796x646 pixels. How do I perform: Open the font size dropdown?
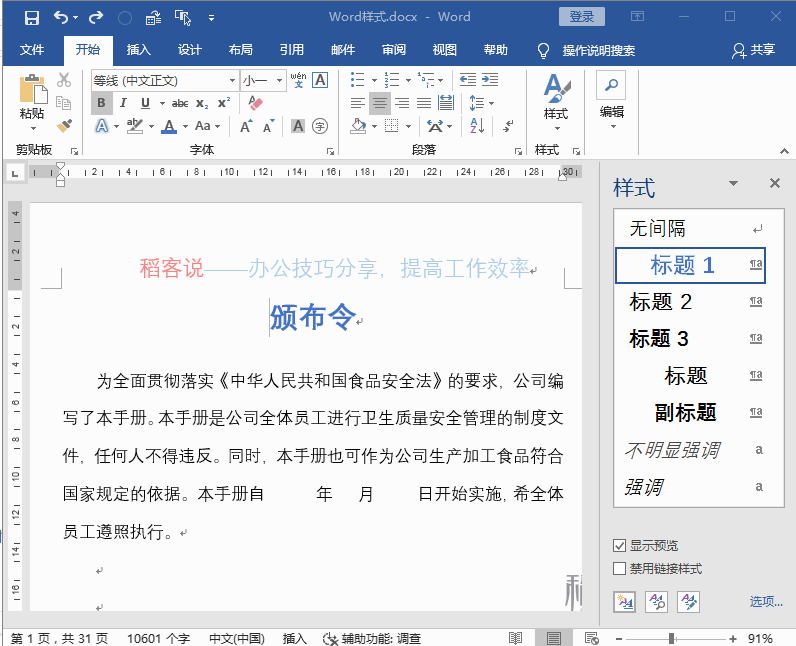279,81
